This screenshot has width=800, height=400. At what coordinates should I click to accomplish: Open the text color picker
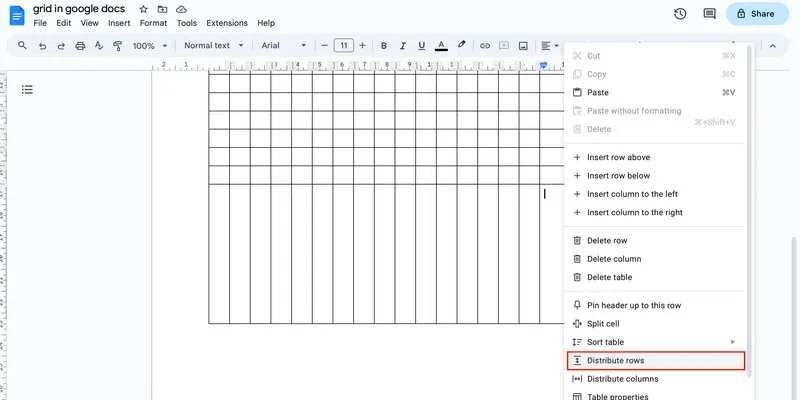coord(441,46)
